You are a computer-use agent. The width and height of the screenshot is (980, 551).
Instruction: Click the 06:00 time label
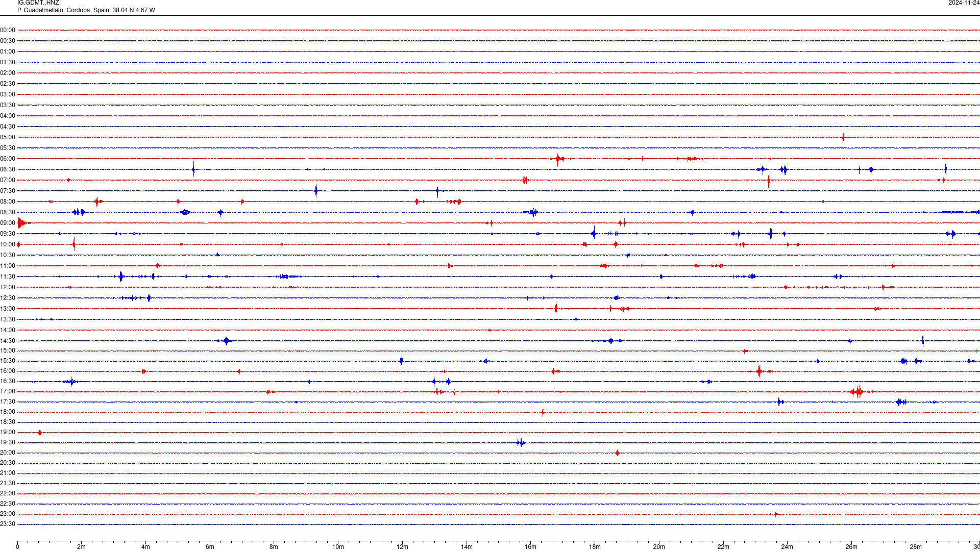8,159
